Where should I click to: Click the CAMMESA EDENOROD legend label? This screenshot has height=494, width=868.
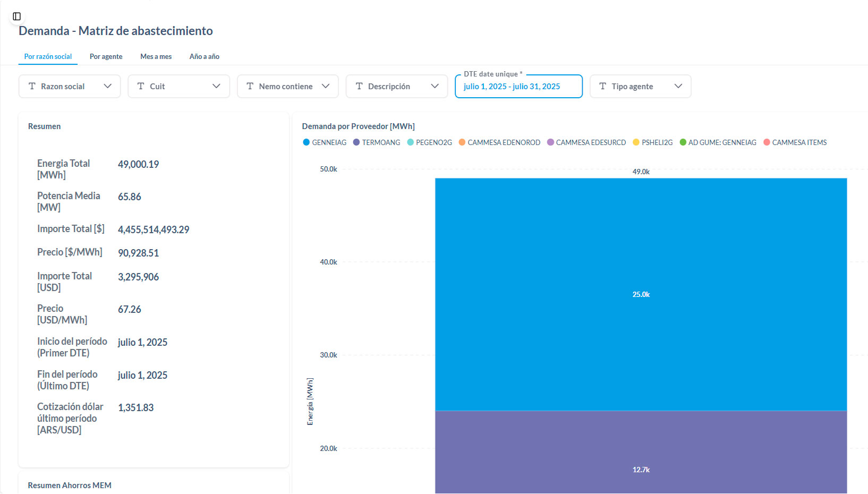pos(504,142)
